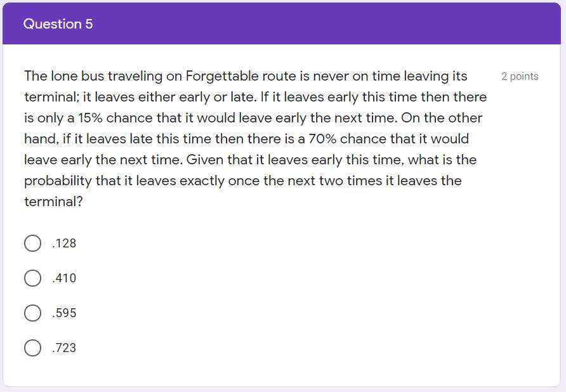Click the purple question banner
Viewport: 566px width, 392px height.
tap(283, 24)
